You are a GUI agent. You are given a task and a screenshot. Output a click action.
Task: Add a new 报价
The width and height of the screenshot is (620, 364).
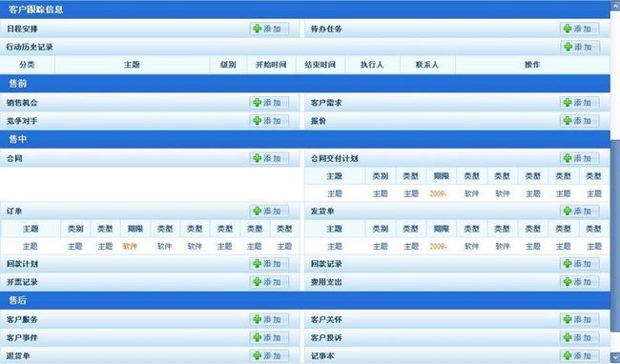pyautogui.click(x=579, y=121)
